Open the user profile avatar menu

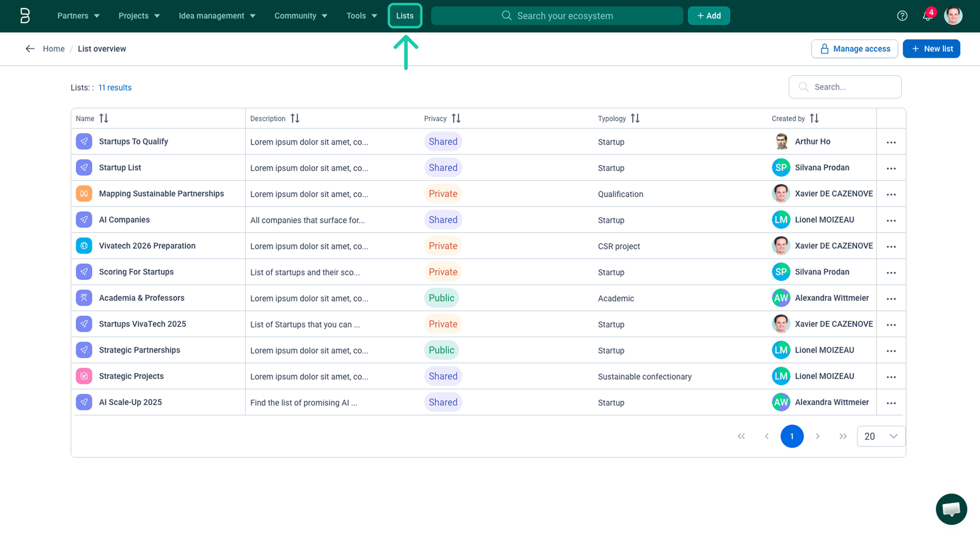click(x=953, y=16)
